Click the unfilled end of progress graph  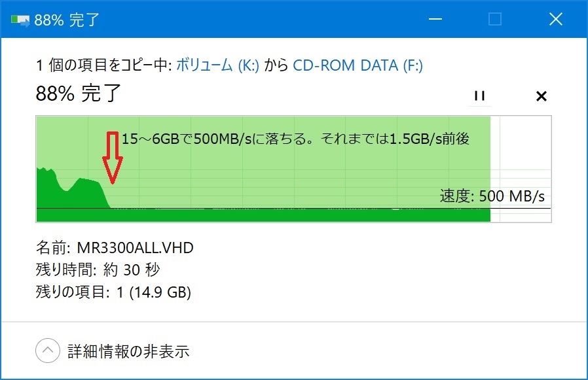521,169
